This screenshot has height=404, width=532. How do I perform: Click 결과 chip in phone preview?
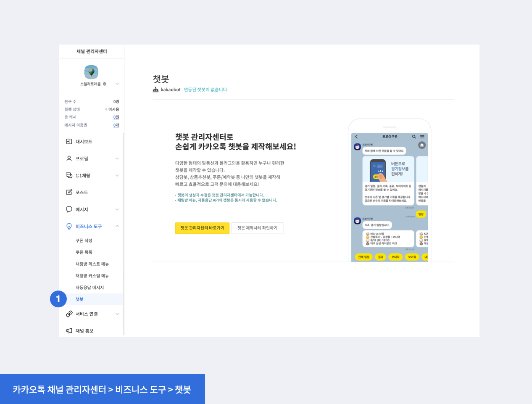pos(381,257)
